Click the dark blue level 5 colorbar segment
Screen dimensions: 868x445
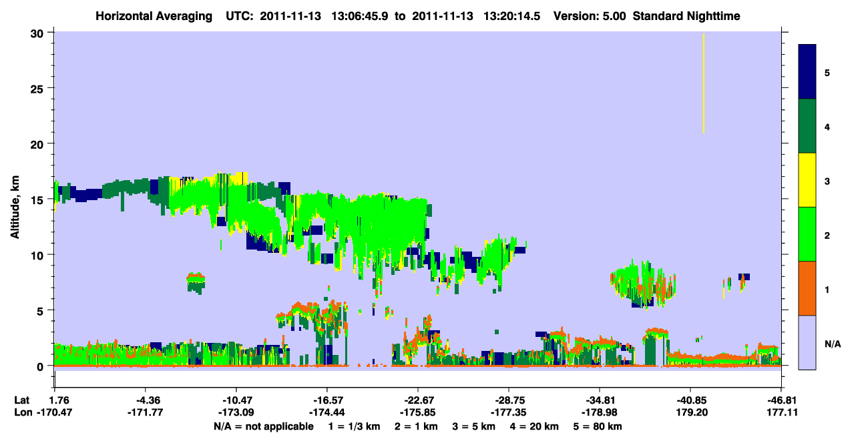click(x=807, y=72)
